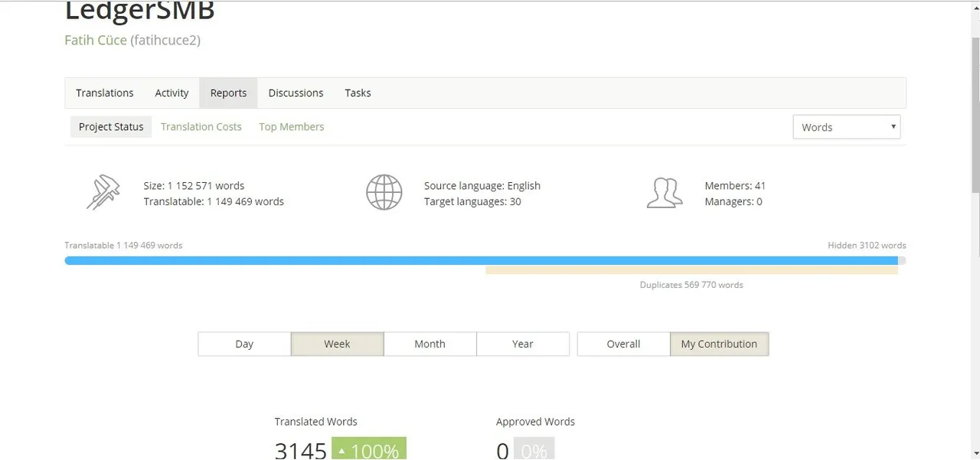Click the beige duplicates bar
The width and height of the screenshot is (980, 460).
[691, 269]
